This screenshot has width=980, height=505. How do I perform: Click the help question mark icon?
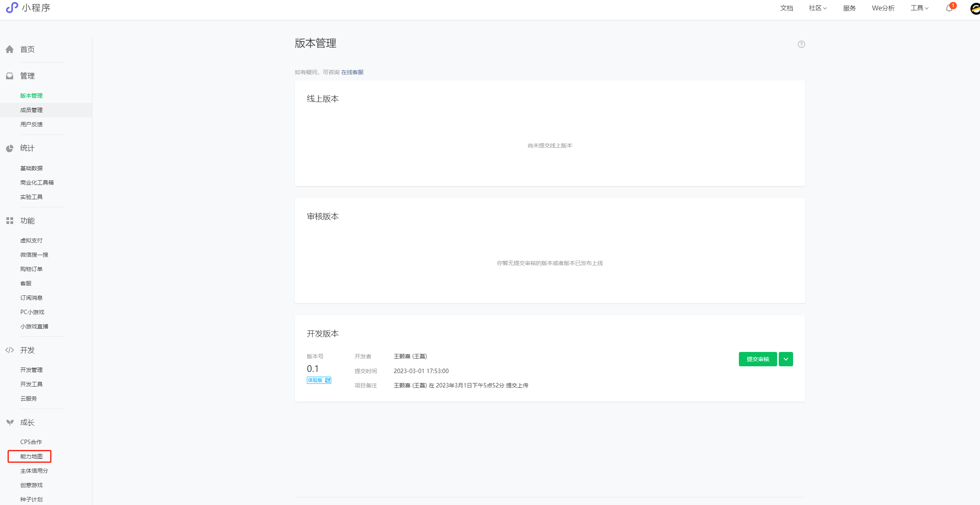(x=801, y=44)
